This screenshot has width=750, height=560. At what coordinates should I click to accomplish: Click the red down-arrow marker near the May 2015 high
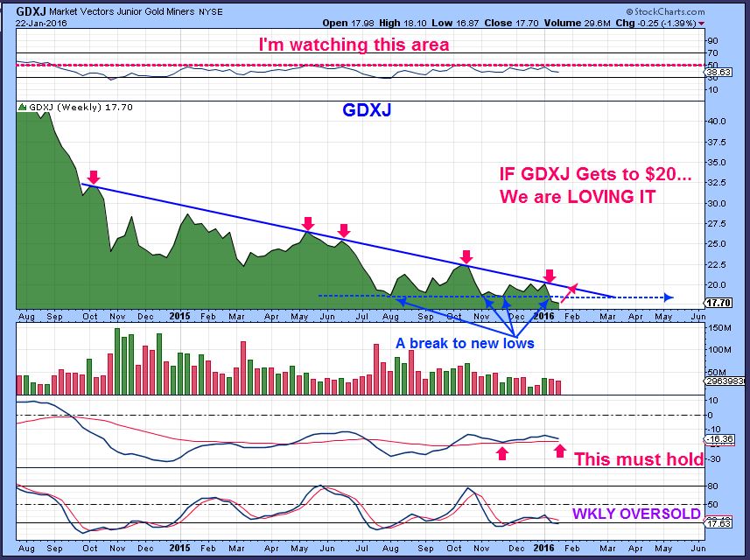308,225
